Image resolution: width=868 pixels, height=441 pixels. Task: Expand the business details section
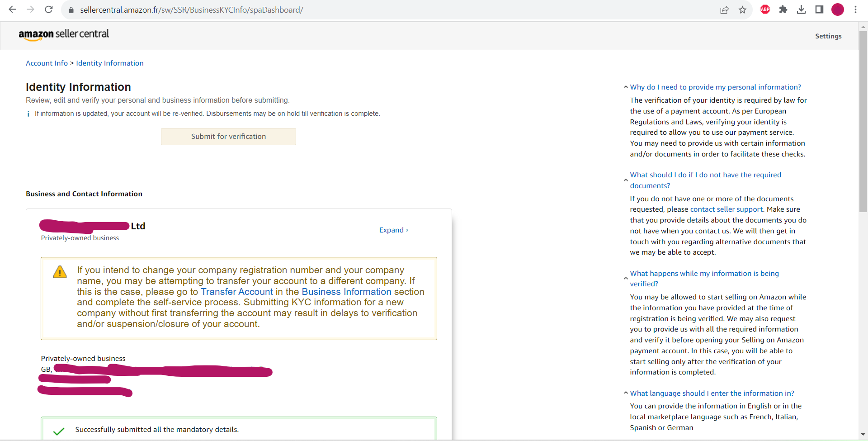click(394, 230)
